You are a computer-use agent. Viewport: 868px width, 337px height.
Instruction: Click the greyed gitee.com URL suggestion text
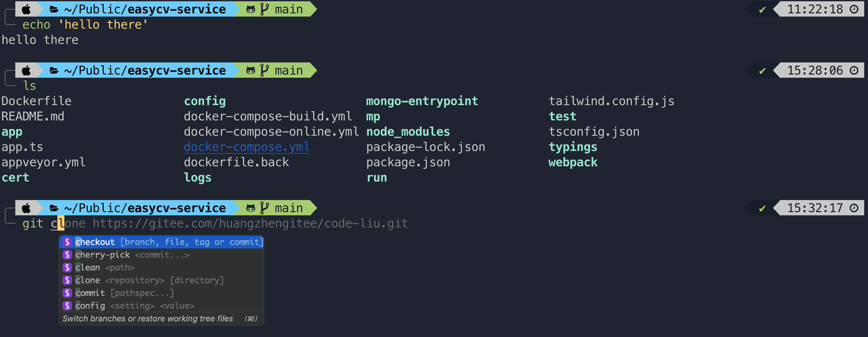[250, 224]
